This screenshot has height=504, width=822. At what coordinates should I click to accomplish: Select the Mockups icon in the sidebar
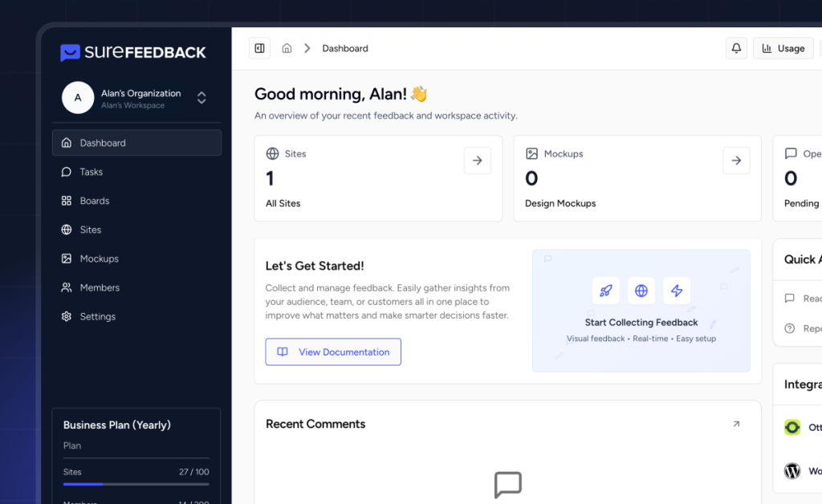point(66,258)
